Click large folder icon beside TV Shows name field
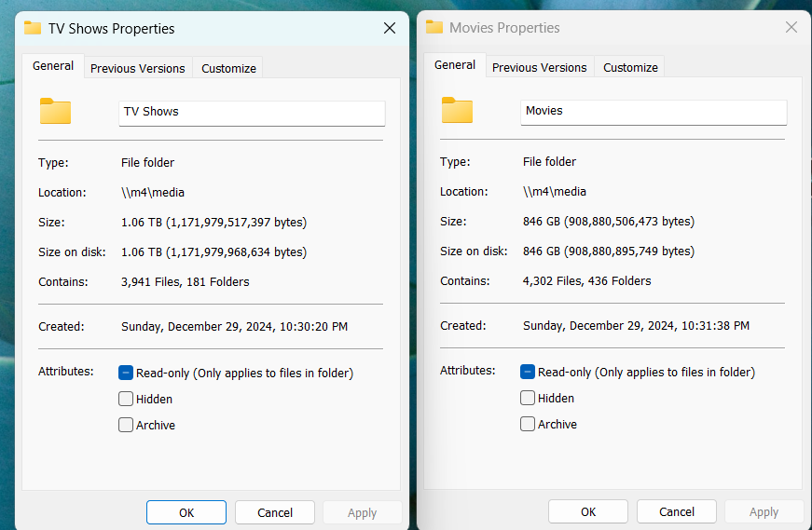 click(x=55, y=111)
